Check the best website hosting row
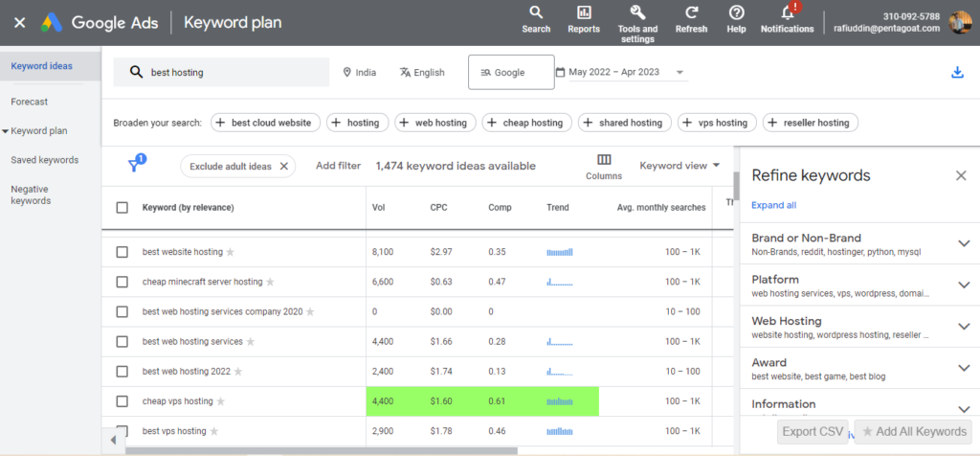 [x=122, y=252]
